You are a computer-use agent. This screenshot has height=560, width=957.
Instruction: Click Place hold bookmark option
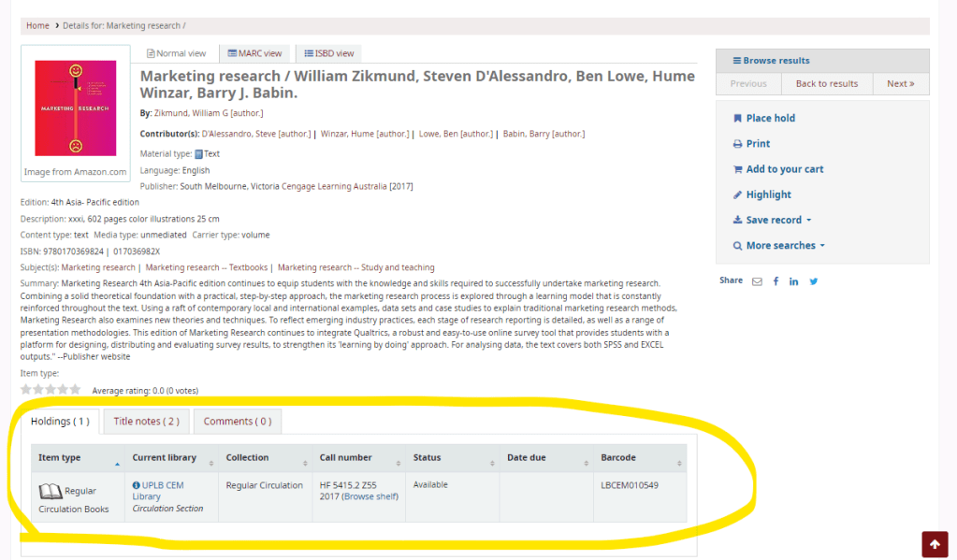(769, 119)
